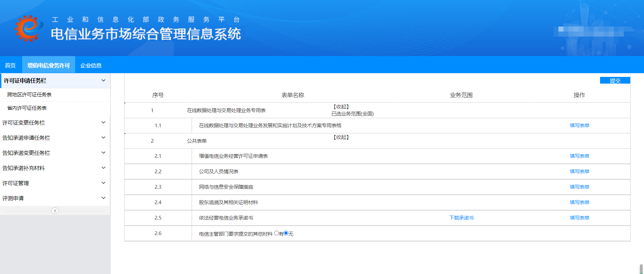Screen dimensions: 644x274
Task: Click 填写表单 for 网络与信息安全保障措施
Action: [x=579, y=187]
